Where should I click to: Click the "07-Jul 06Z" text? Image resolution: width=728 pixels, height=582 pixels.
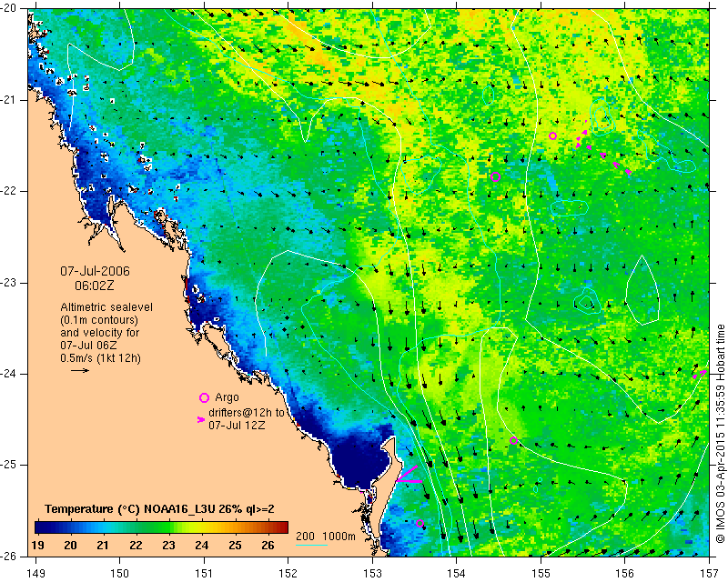88,346
